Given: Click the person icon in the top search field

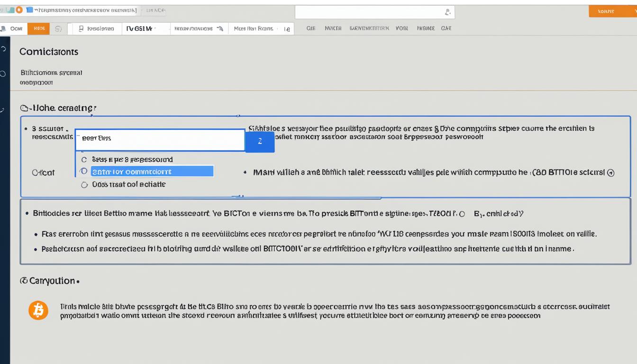Looking at the screenshot, I should [x=447, y=12].
